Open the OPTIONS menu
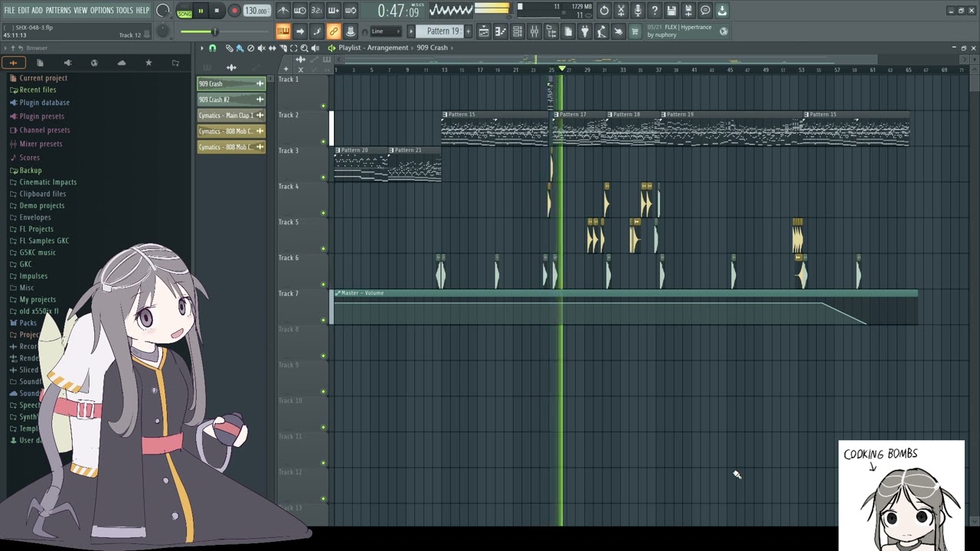980x551 pixels. pos(102,11)
